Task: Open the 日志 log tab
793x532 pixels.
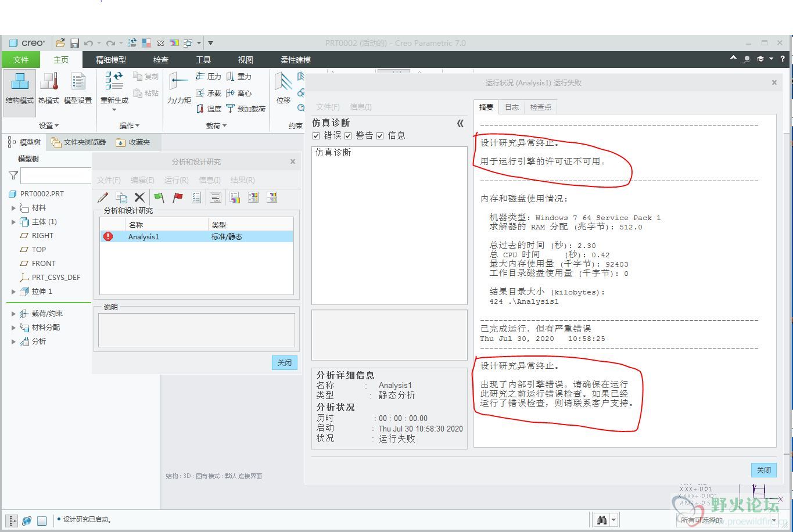Action: (x=512, y=107)
